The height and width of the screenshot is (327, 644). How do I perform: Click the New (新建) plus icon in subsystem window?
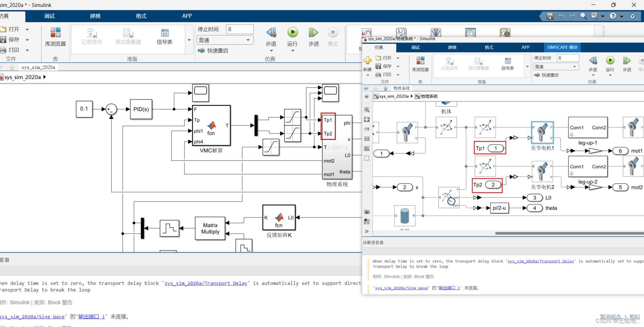point(367,61)
